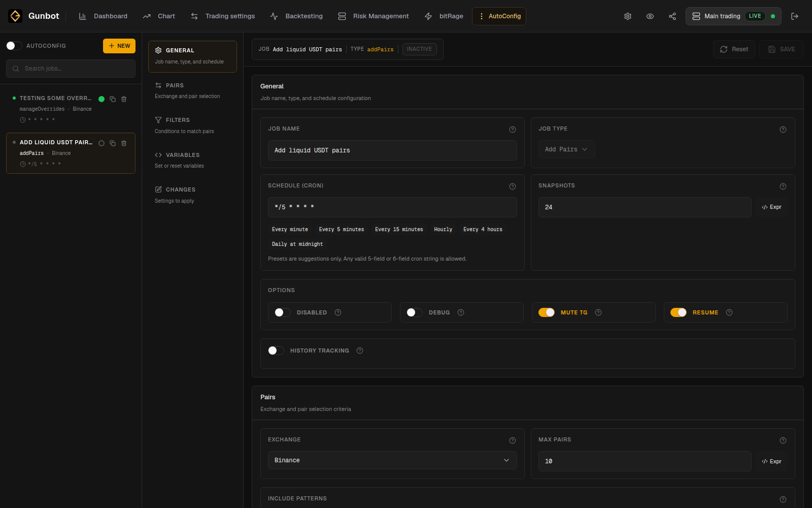Click the Max Pairs value field
Viewport: 812px width, 508px height.
[645, 461]
